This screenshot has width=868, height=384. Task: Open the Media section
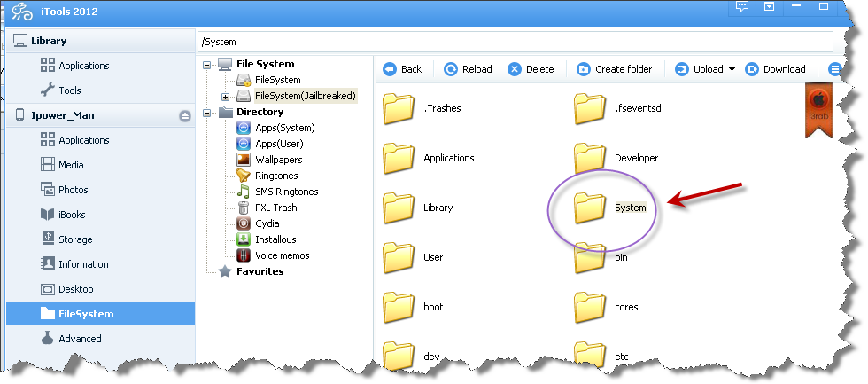point(63,165)
